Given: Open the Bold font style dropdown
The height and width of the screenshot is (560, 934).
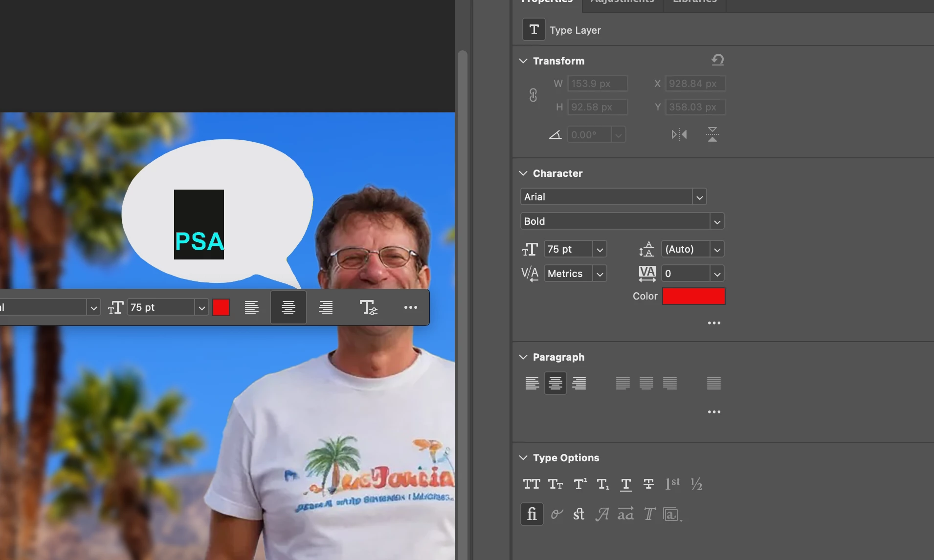Looking at the screenshot, I should click(717, 221).
